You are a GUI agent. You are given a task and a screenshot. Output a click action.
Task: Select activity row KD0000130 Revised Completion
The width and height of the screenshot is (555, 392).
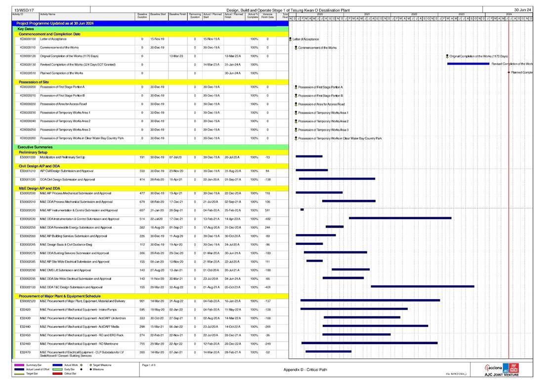click(x=74, y=65)
